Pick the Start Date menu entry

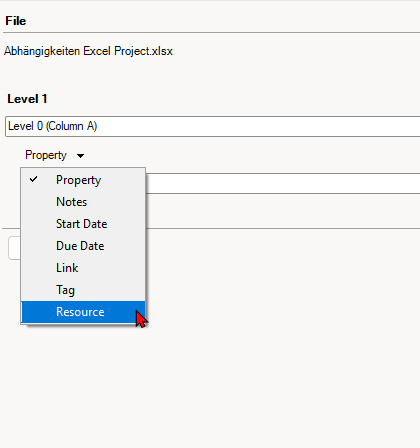click(83, 224)
